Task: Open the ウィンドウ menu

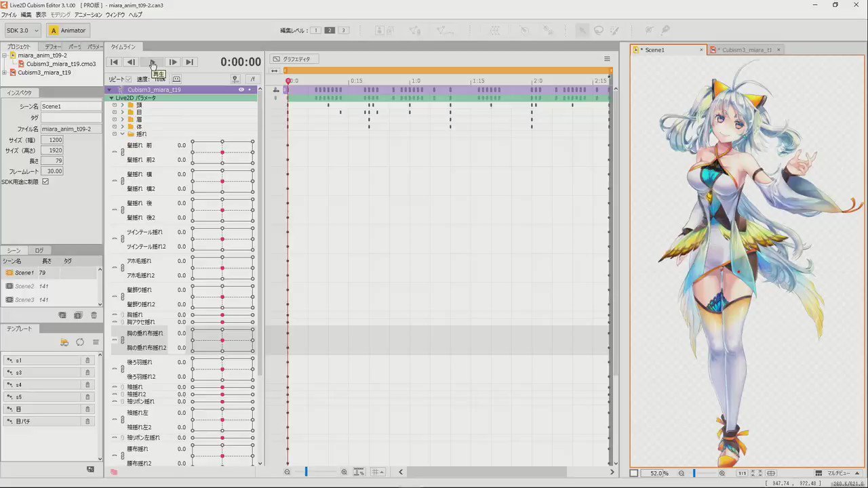Action: (x=115, y=15)
